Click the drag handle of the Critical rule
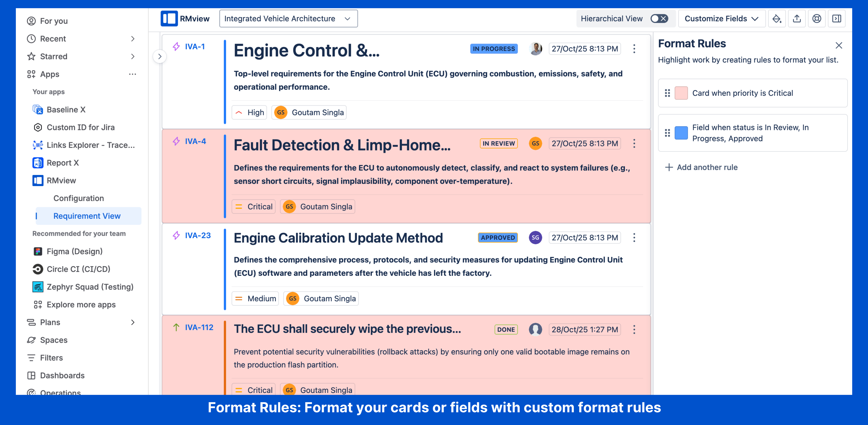This screenshot has width=868, height=425. (667, 93)
